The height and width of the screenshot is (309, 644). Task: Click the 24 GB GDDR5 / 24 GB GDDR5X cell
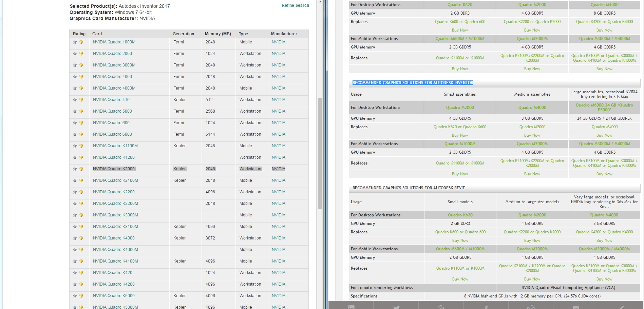click(x=604, y=118)
